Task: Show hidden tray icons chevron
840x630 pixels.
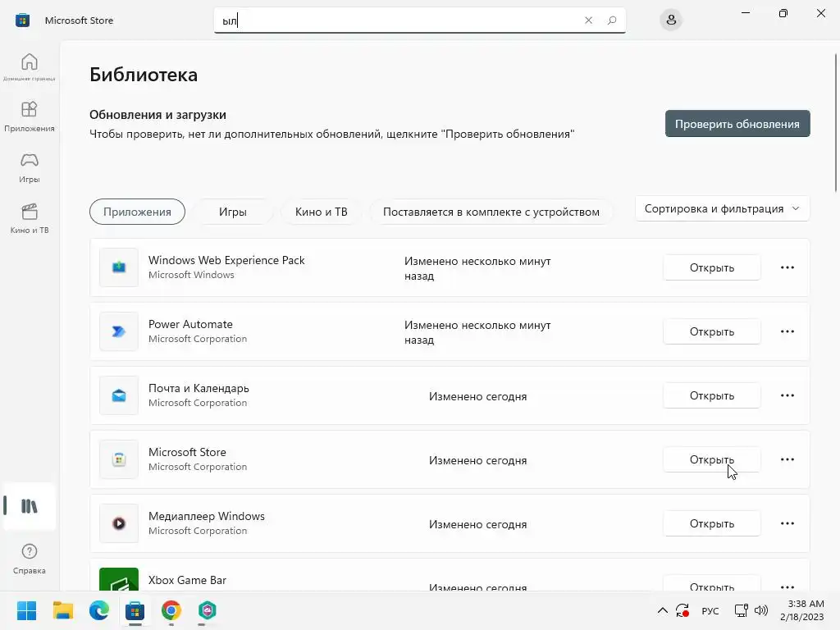Action: click(x=663, y=610)
